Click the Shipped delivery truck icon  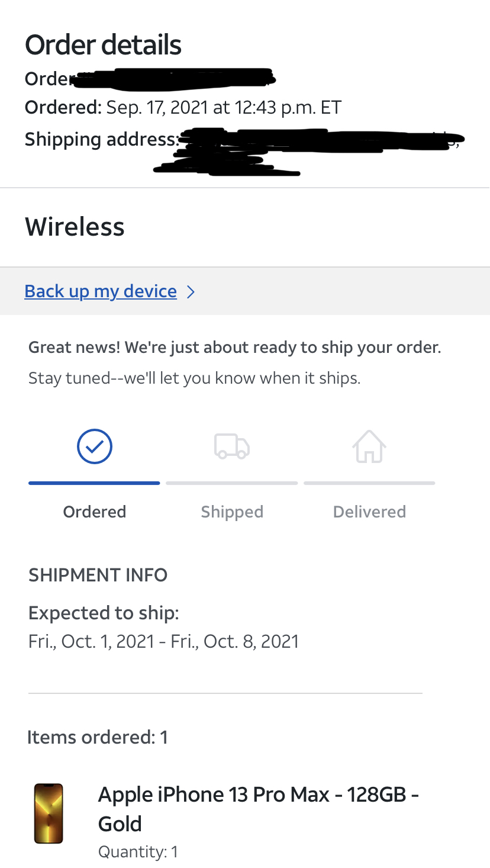[x=231, y=446]
